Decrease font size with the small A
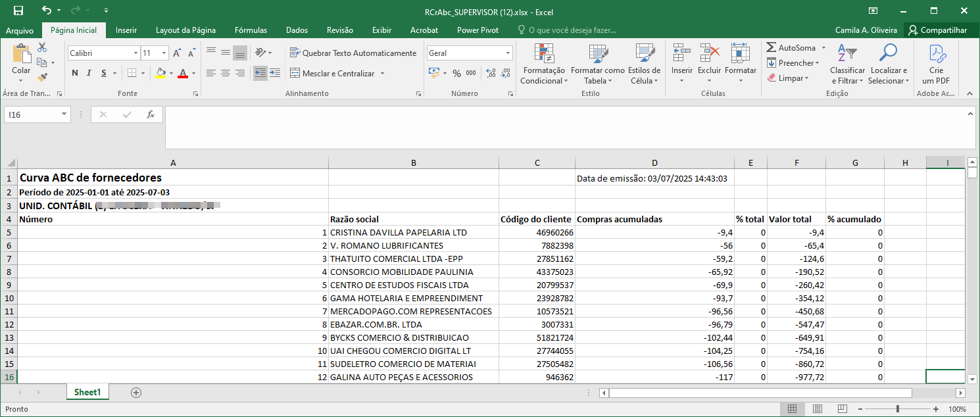Screen dimensions: 980x417 (x=191, y=53)
